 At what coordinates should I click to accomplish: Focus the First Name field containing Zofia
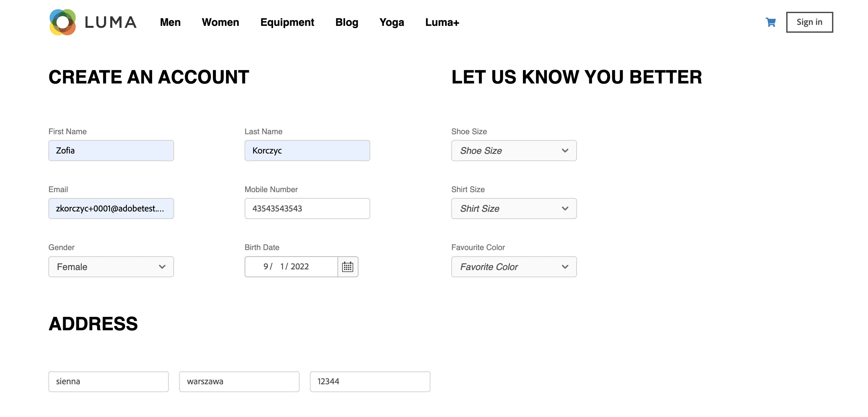click(x=111, y=151)
